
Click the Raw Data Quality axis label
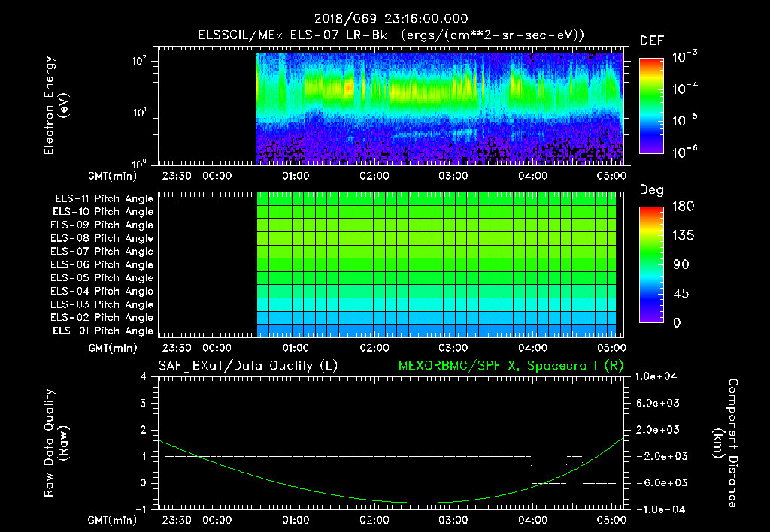coord(56,443)
